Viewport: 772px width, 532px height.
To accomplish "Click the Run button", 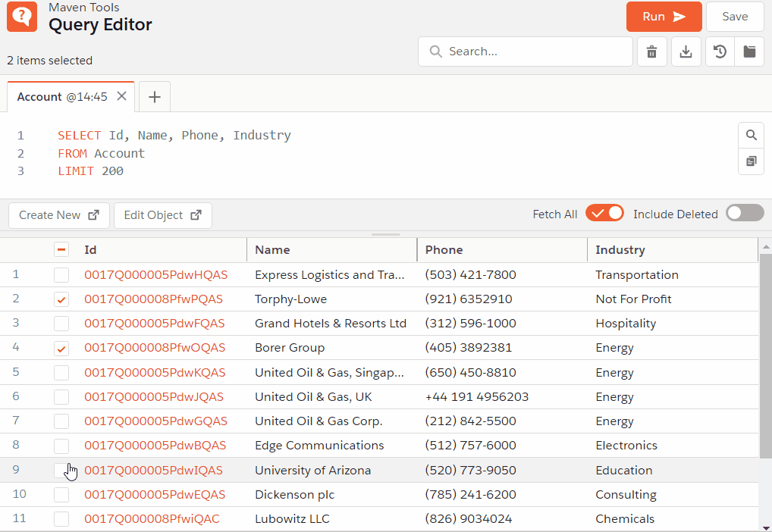I will click(x=664, y=16).
